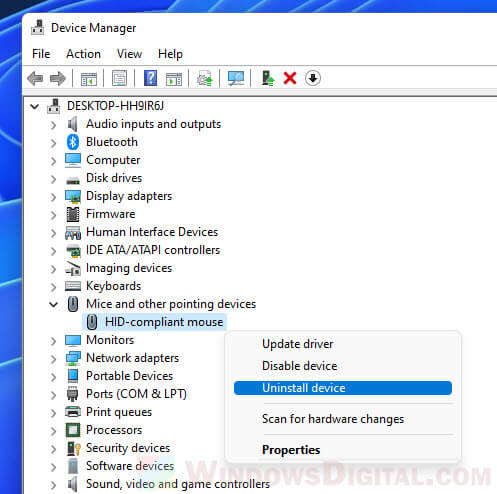Select Human Interface Devices tree row
The width and height of the screenshot is (497, 494).
[x=152, y=232]
